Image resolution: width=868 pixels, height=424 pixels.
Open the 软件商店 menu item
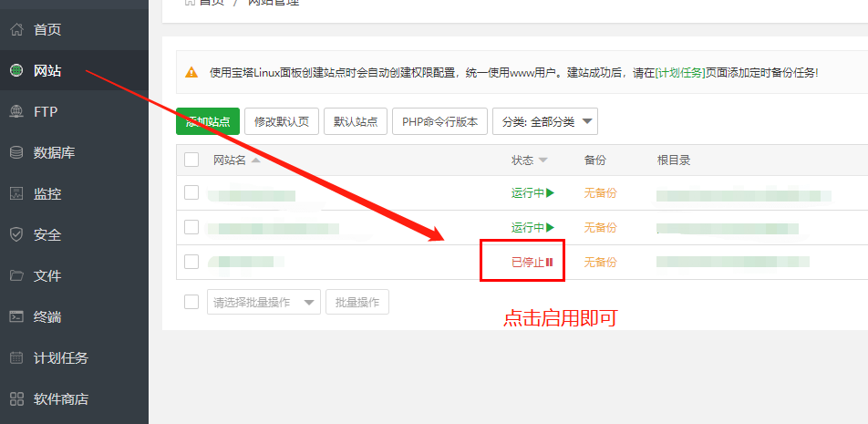tap(74, 399)
